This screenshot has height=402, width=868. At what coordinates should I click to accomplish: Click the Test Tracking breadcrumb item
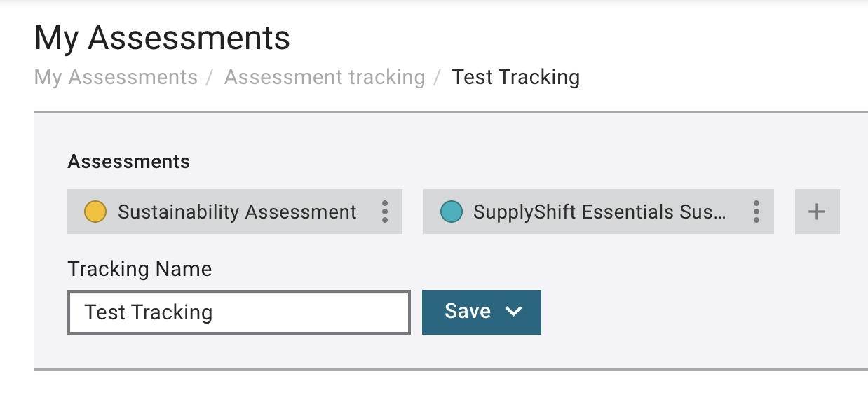coord(516,77)
